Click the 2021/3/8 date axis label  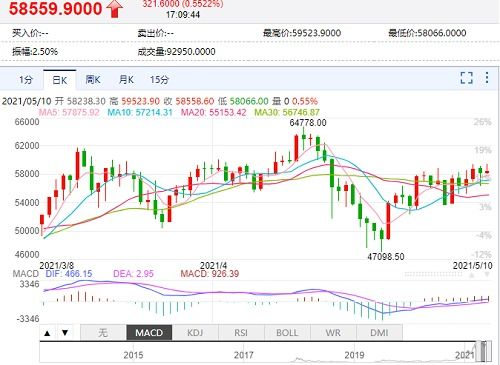[x=57, y=266]
